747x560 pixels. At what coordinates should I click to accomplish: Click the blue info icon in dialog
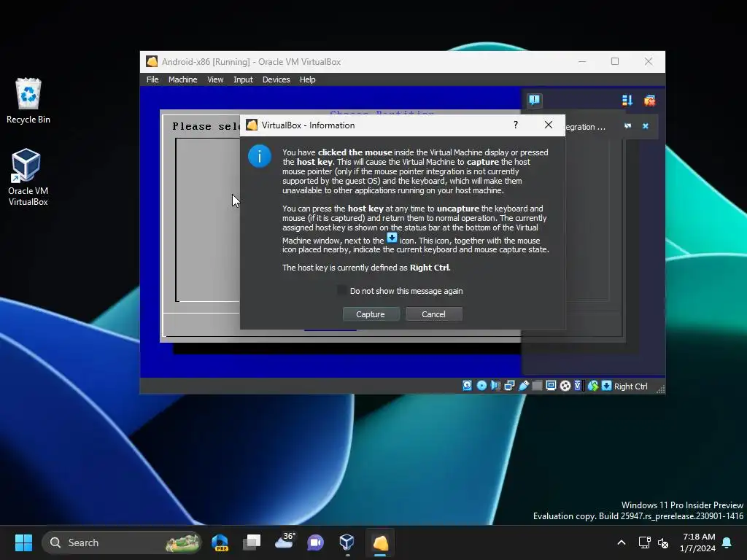pyautogui.click(x=260, y=156)
